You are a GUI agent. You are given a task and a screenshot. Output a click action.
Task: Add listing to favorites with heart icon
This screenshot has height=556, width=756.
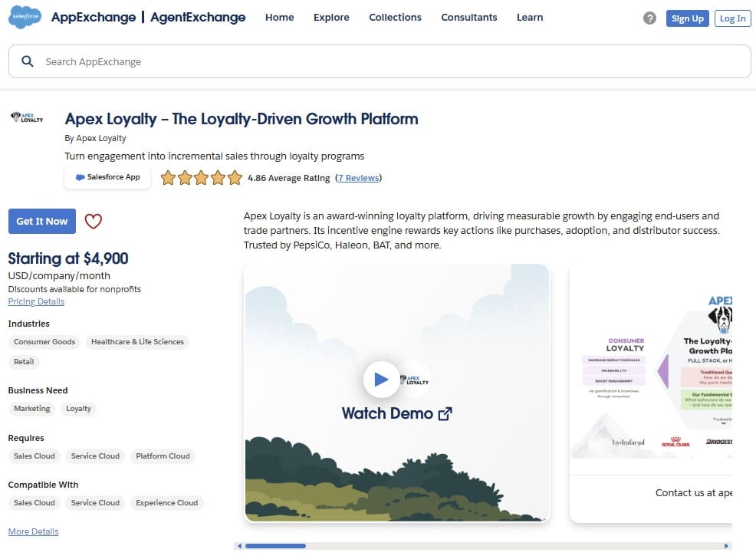(x=93, y=222)
